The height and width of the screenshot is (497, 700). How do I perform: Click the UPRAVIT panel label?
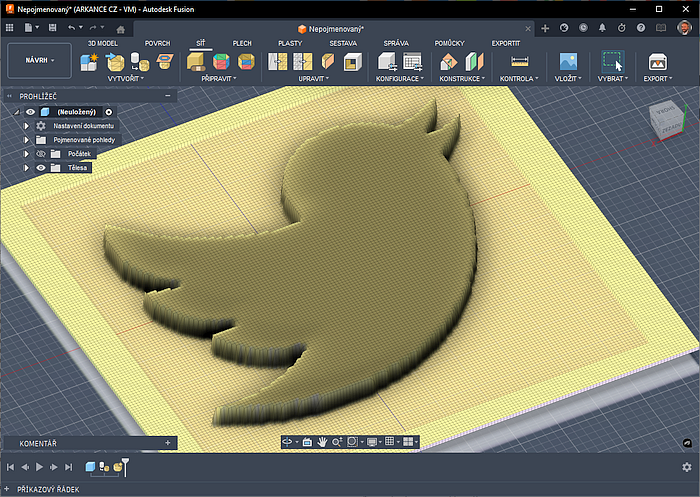(x=312, y=78)
